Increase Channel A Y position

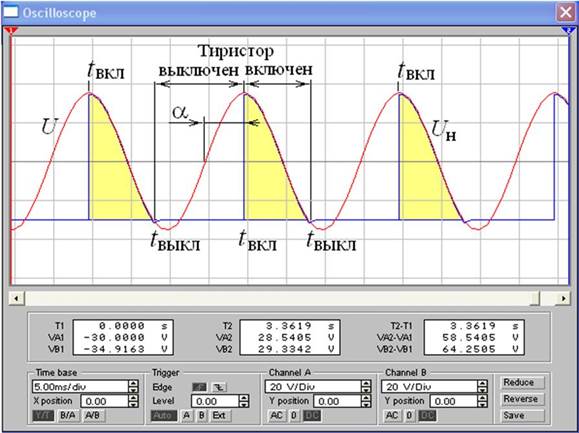[366, 398]
